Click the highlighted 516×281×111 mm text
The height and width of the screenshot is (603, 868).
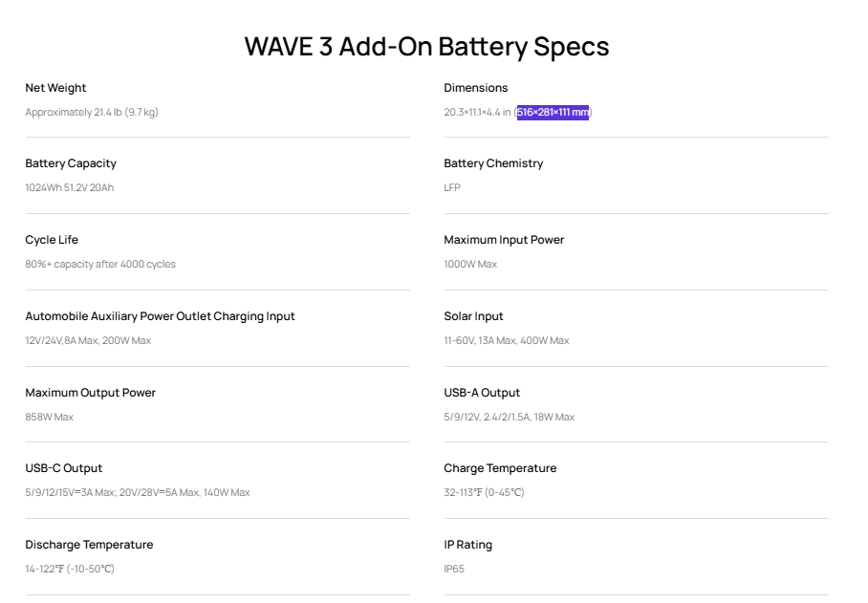[x=553, y=113]
